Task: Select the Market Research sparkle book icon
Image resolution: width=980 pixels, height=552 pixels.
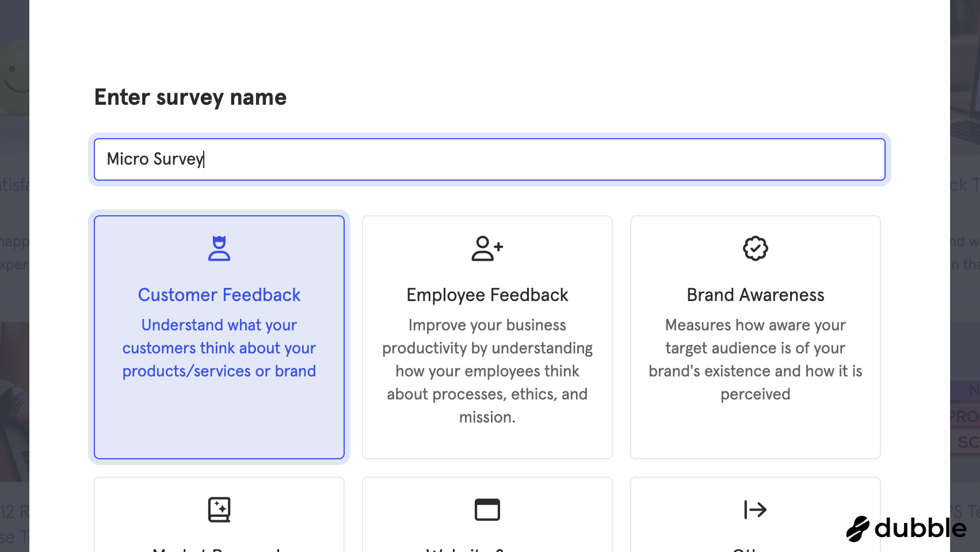Action: [219, 509]
